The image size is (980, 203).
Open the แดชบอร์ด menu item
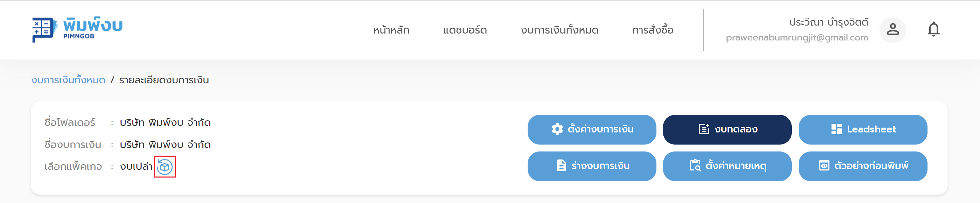click(x=464, y=30)
